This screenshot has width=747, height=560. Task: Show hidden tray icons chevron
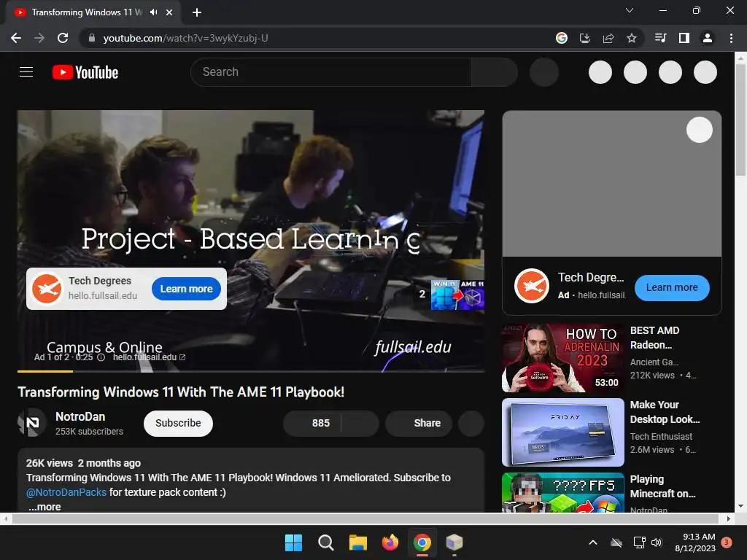[x=593, y=542]
